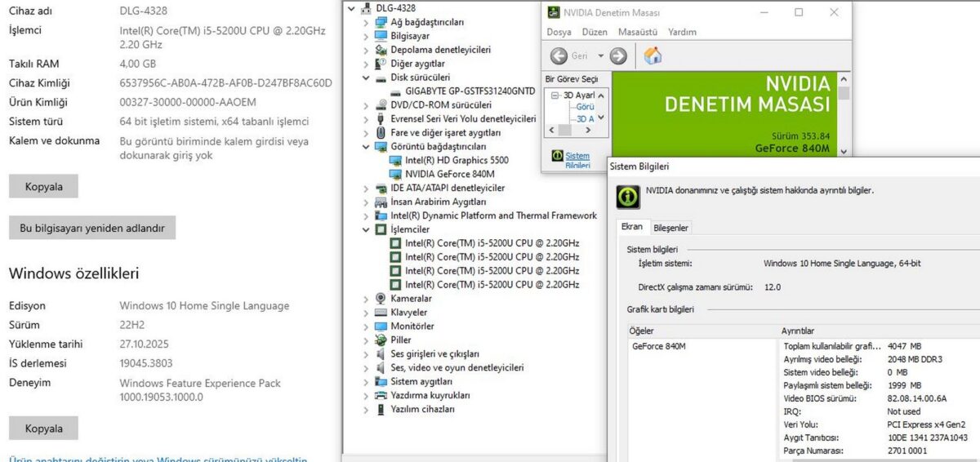
Task: Select the Intel(R) HD Graphics 5500 icon
Action: tap(395, 161)
